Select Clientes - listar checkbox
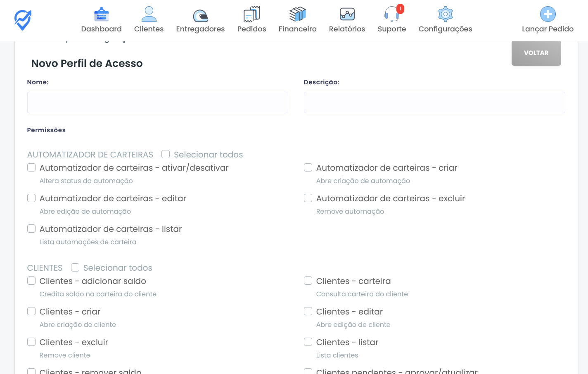 [308, 342]
